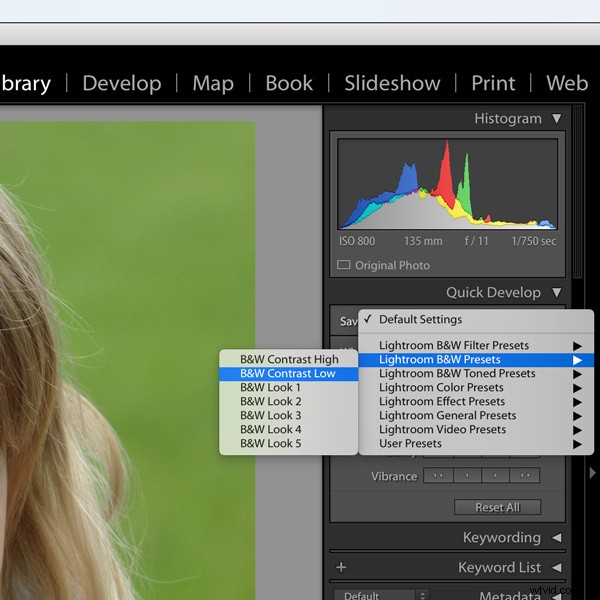Click the right panel collapse arrow at screen edge
Screen dimensions: 600x600
pos(593,473)
